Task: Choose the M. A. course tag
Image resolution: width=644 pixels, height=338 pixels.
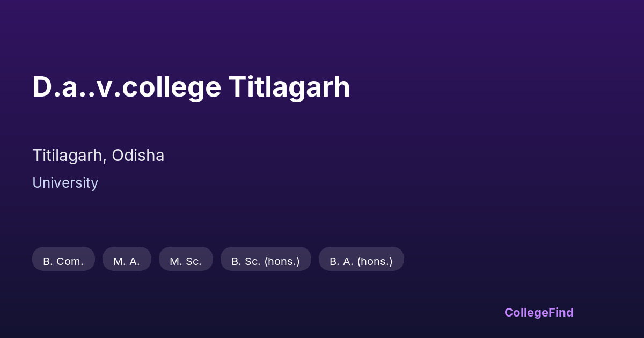Action: click(x=127, y=261)
